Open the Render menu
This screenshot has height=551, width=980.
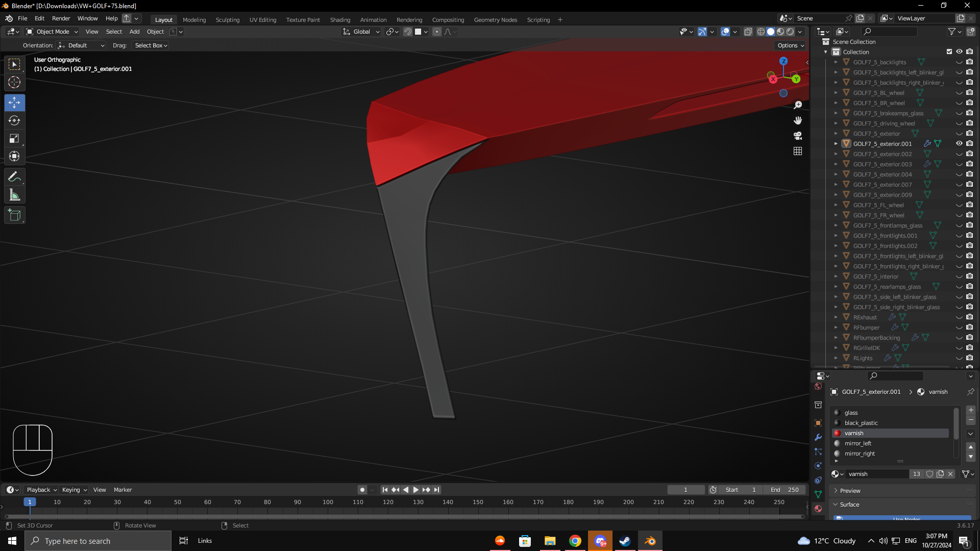coord(61,18)
